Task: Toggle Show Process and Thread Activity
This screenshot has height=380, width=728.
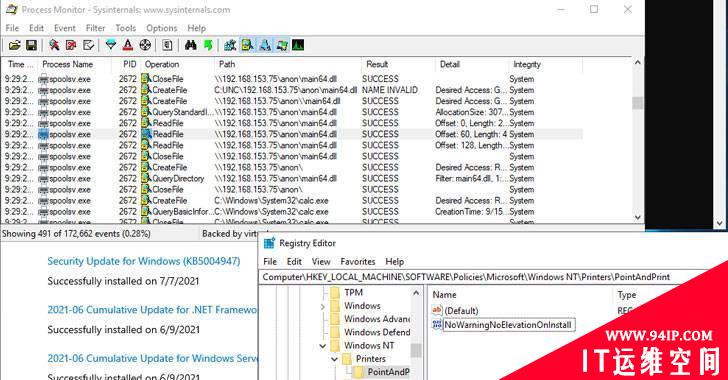Action: 282,45
